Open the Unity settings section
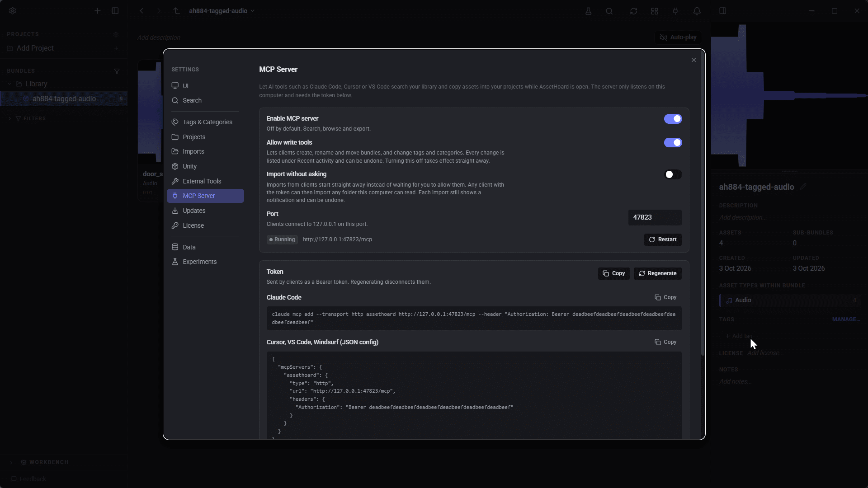Image resolution: width=868 pixels, height=488 pixels. point(205,166)
